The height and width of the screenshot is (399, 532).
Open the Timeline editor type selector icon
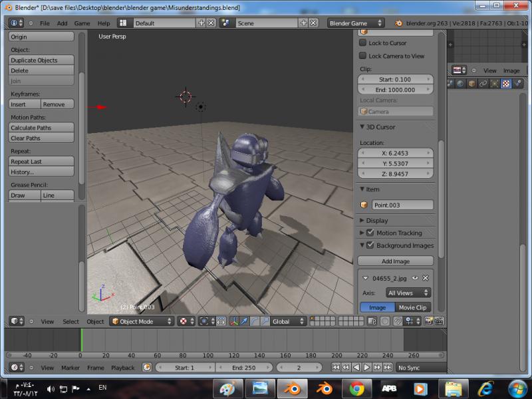17,367
